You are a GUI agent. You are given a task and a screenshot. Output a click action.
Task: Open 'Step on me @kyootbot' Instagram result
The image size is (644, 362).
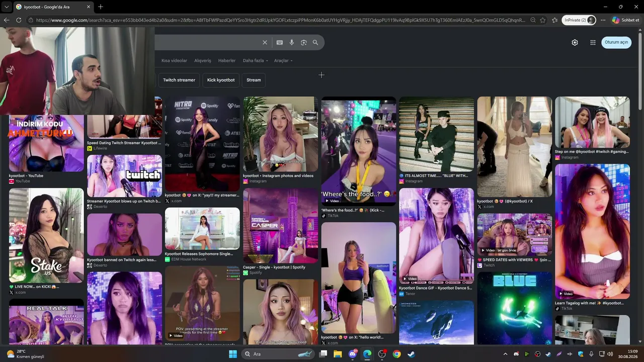click(x=592, y=151)
